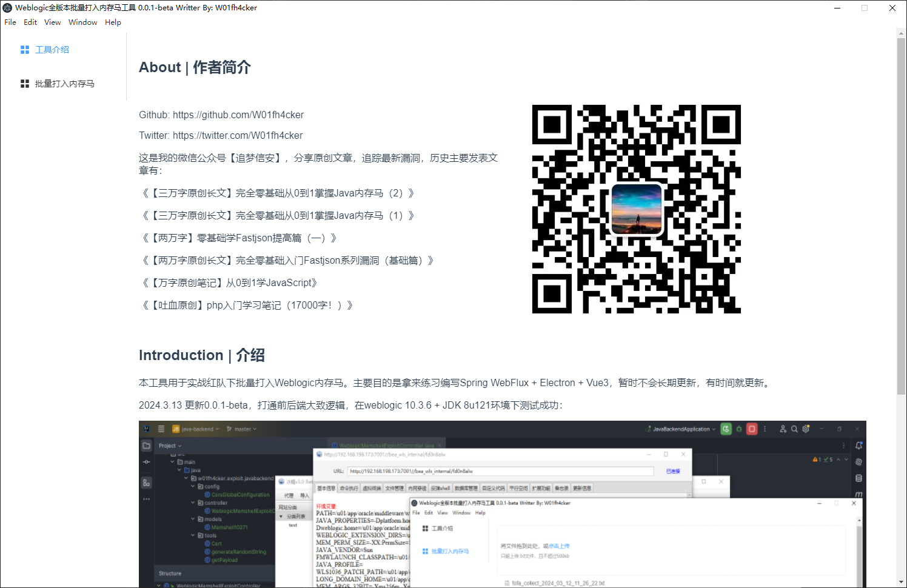Click the Github URL line
907x588 pixels.
[x=221, y=115]
